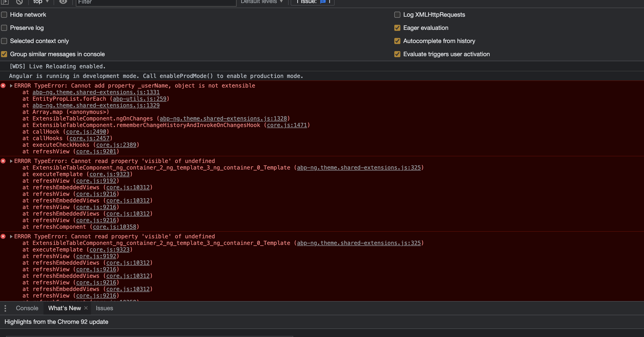Screen dimensions: 644x337
Task: Open the abp-utils.js:259 source link
Action: [x=140, y=99]
